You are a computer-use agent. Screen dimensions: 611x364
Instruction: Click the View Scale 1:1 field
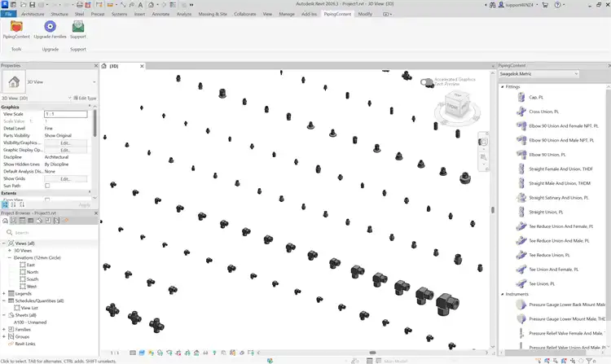65,114
